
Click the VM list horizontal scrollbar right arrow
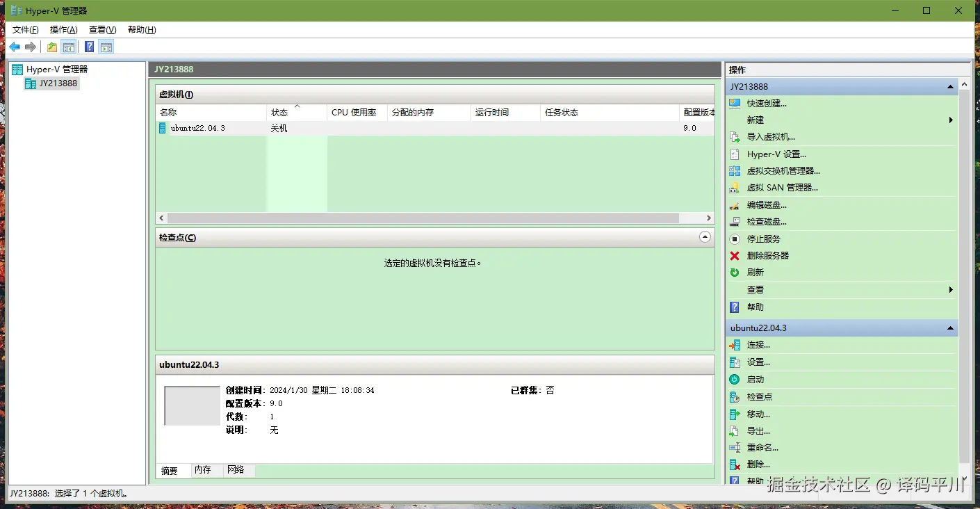click(708, 218)
